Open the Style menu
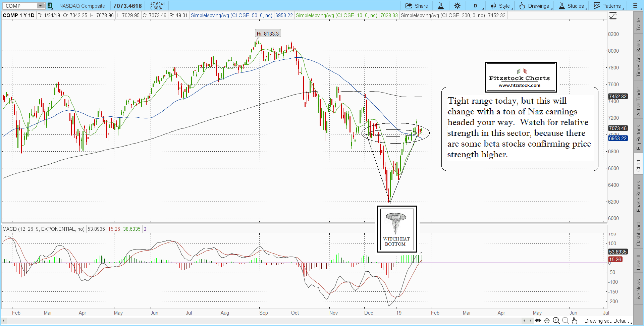644x326 pixels. pos(501,6)
